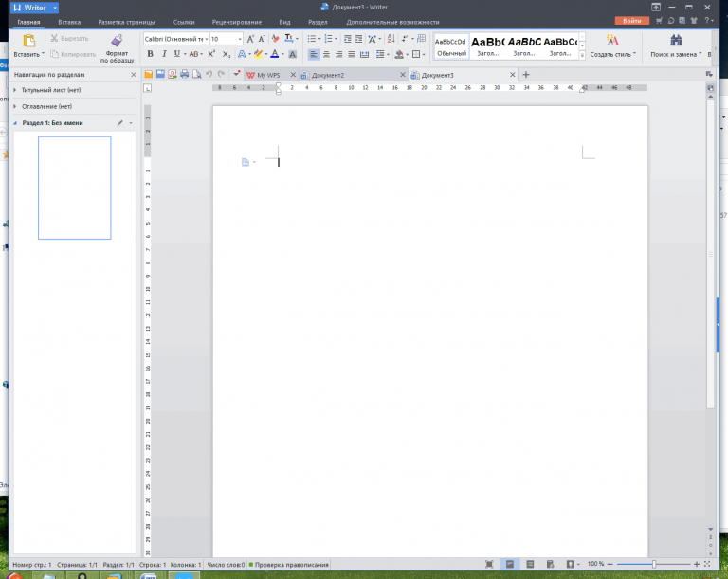Click the superscript icon
Viewport: 728px width, 579px height.
(211, 54)
